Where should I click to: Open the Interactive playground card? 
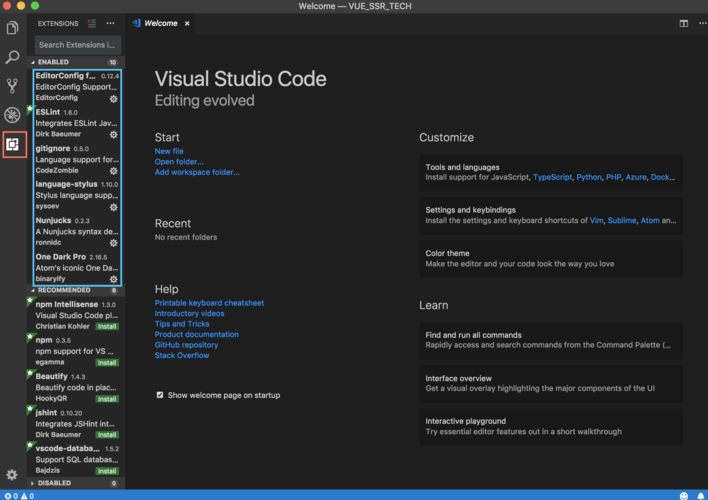(551, 427)
